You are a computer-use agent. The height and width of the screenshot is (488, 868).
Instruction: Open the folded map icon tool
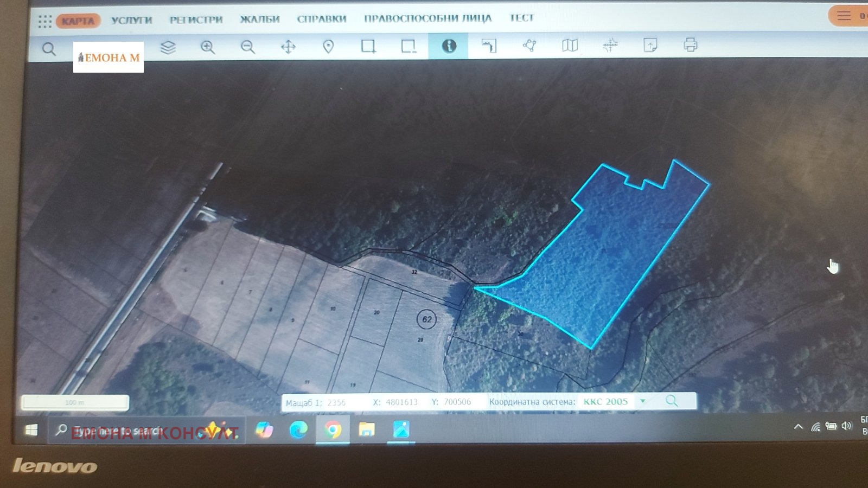pyautogui.click(x=570, y=46)
